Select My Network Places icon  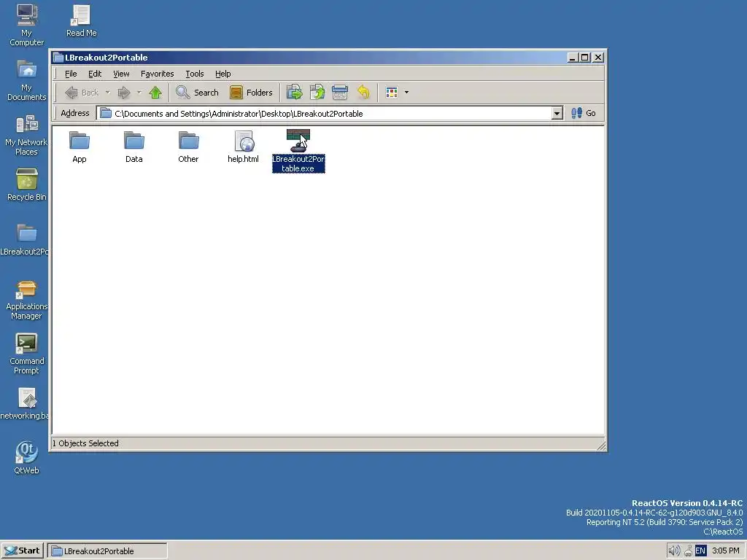point(27,135)
